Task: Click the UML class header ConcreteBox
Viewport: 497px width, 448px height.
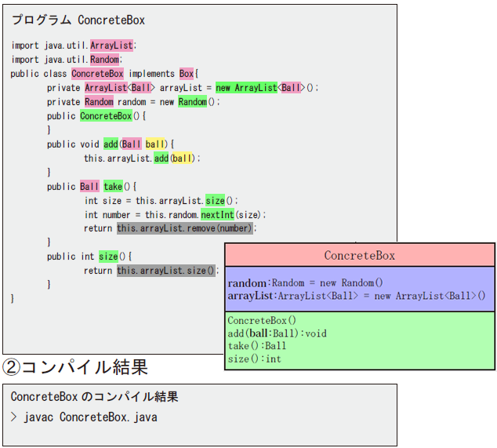Action: point(360,255)
